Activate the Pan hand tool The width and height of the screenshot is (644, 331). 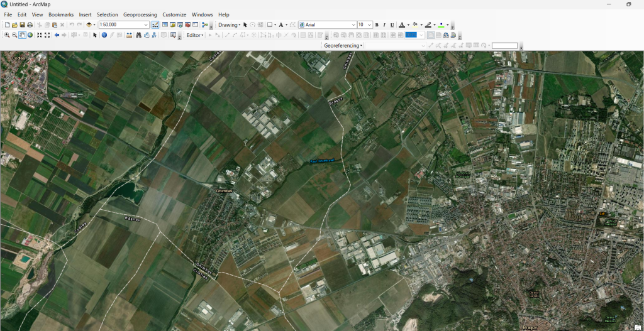pos(22,35)
